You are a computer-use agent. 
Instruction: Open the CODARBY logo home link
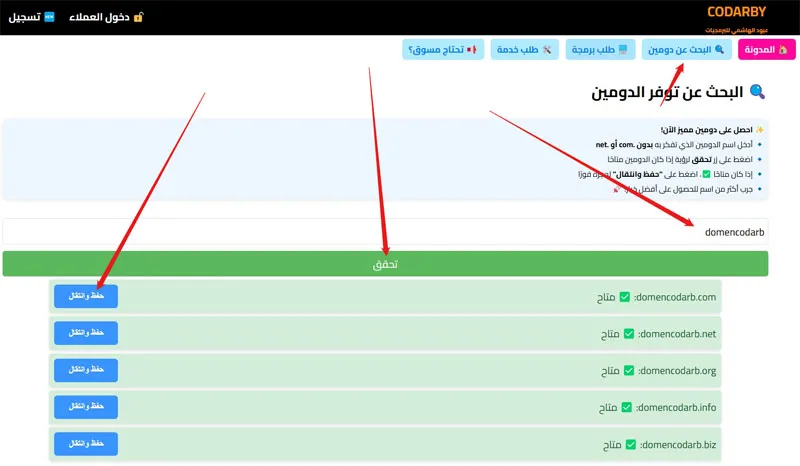pyautogui.click(x=736, y=12)
